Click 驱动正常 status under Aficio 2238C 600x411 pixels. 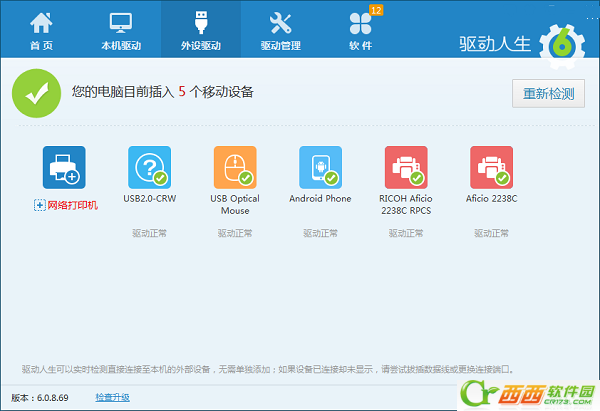491,233
